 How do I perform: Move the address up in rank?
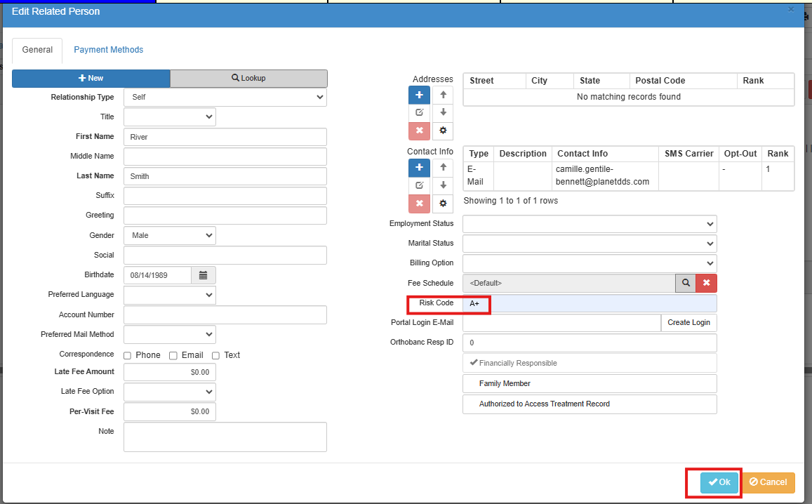443,95
